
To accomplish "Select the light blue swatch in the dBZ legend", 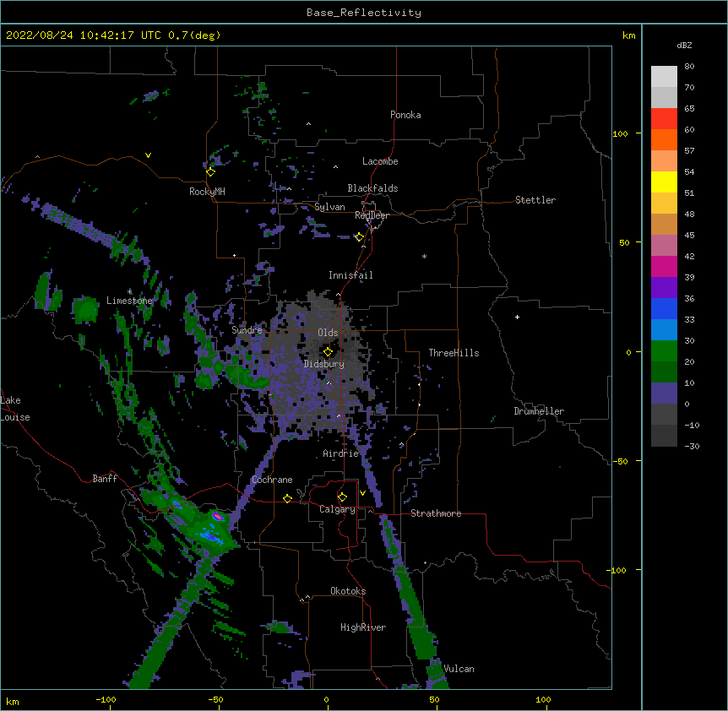I will click(664, 330).
